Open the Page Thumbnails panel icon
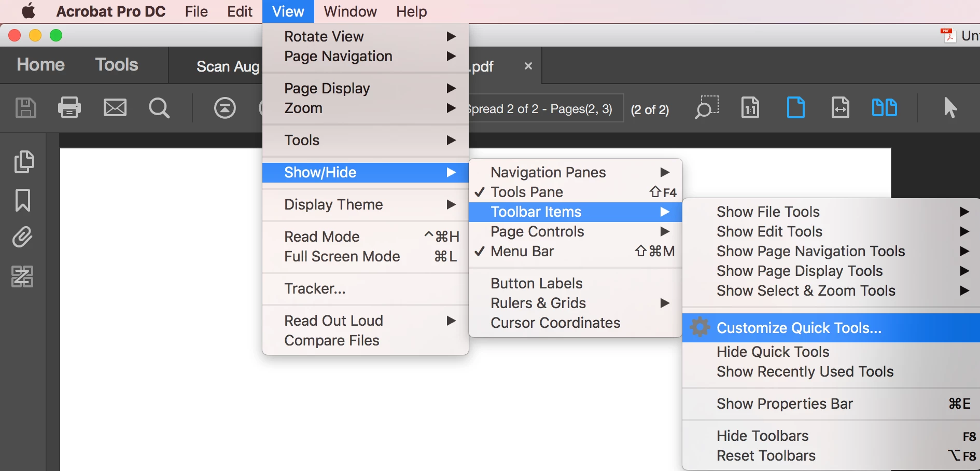Image resolution: width=980 pixels, height=471 pixels. tap(23, 162)
